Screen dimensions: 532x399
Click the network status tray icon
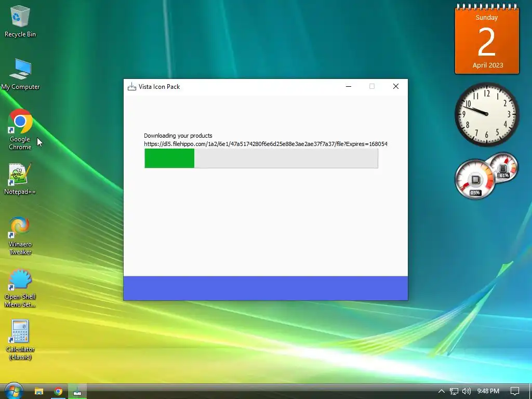[x=454, y=391]
